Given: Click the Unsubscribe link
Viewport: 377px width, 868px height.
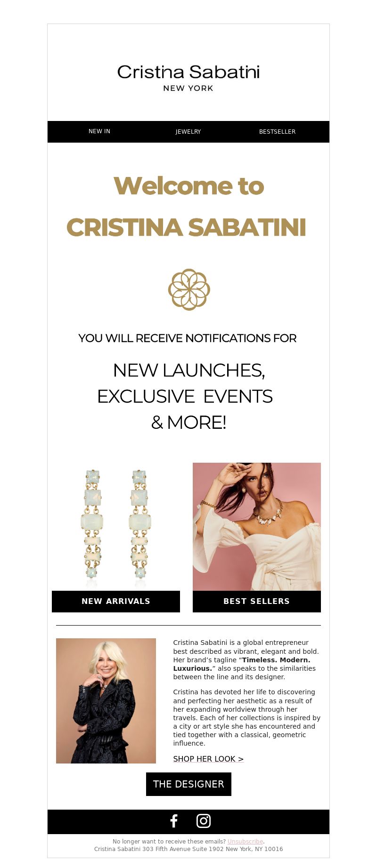Looking at the screenshot, I should 245,842.
